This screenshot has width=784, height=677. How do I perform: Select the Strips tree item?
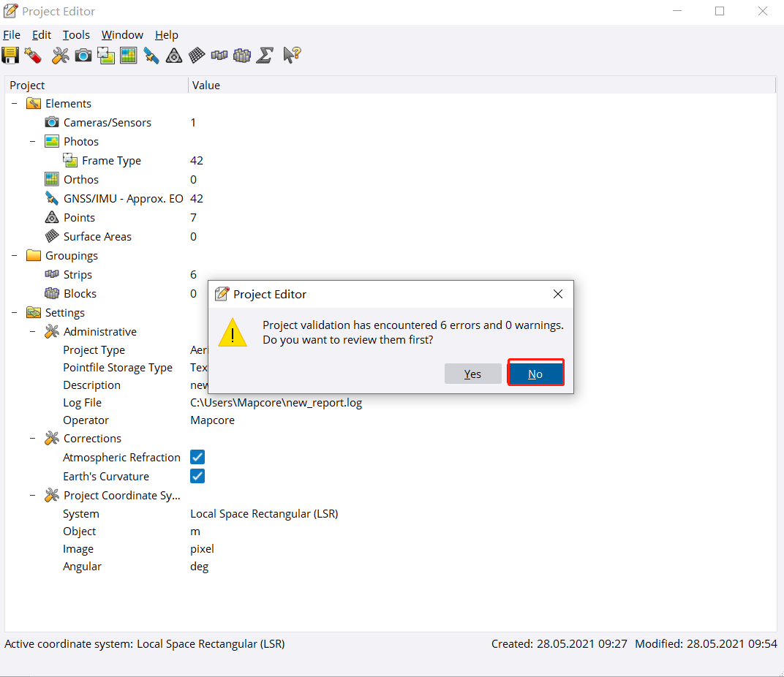(78, 275)
